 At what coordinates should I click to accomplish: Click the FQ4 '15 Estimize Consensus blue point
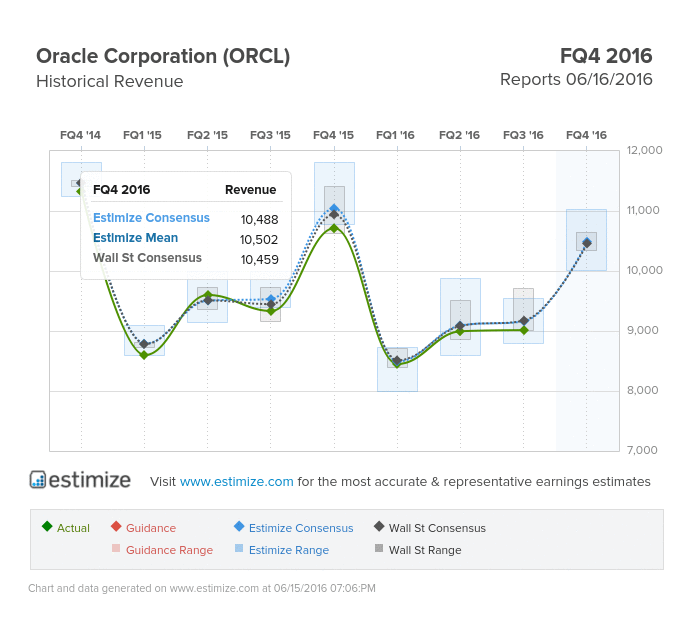[334, 208]
